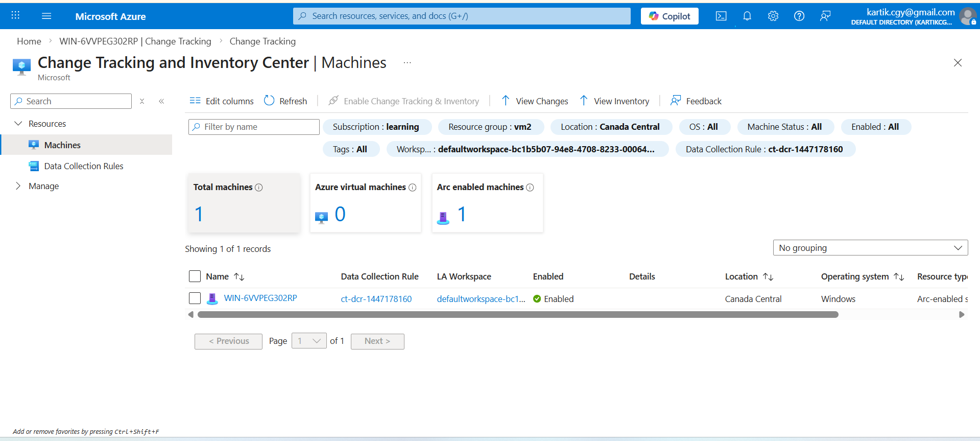The height and width of the screenshot is (441, 980).
Task: Click the Next page button
Action: [377, 341]
